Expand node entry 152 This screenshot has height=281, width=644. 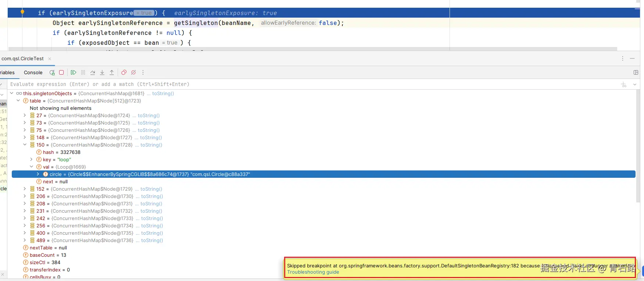[x=25, y=189]
